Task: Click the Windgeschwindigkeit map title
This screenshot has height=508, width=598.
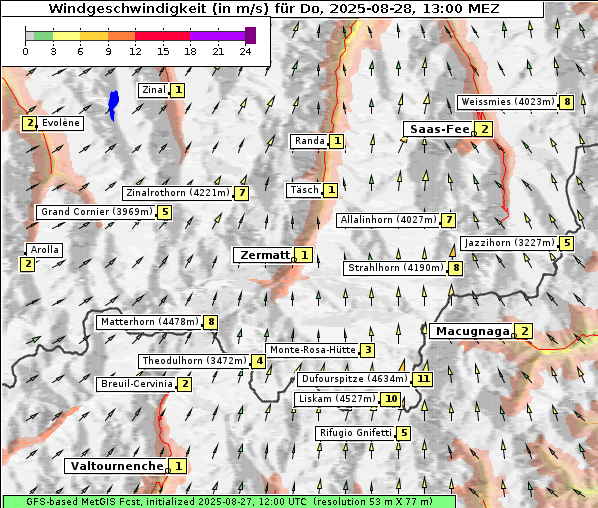Action: (x=274, y=8)
